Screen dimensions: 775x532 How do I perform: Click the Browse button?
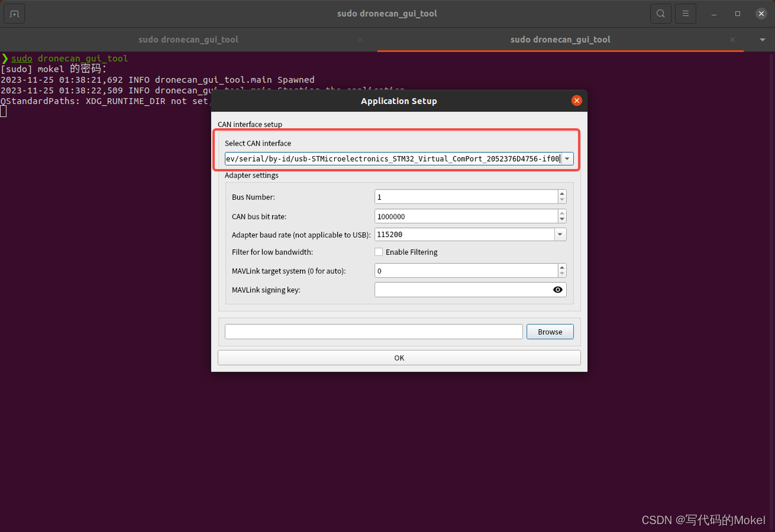click(x=549, y=331)
